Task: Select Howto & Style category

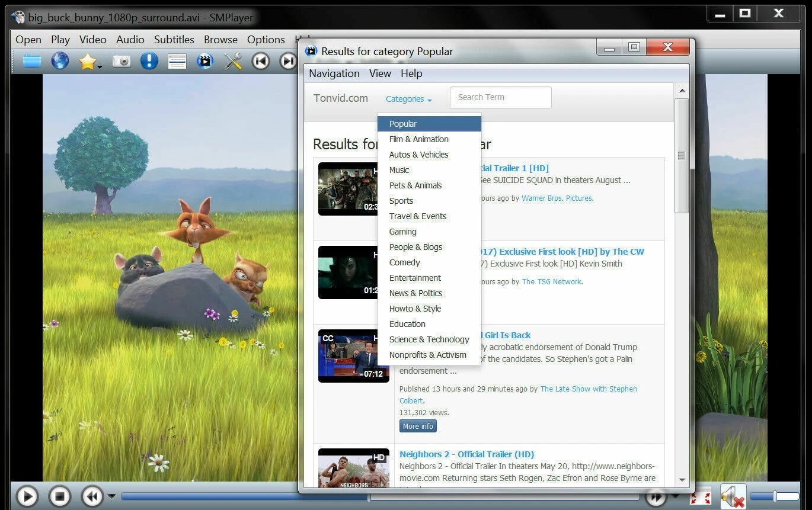Action: point(429,309)
